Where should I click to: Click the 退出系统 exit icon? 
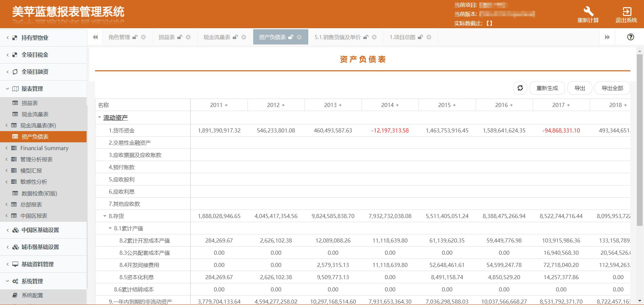[x=626, y=11]
